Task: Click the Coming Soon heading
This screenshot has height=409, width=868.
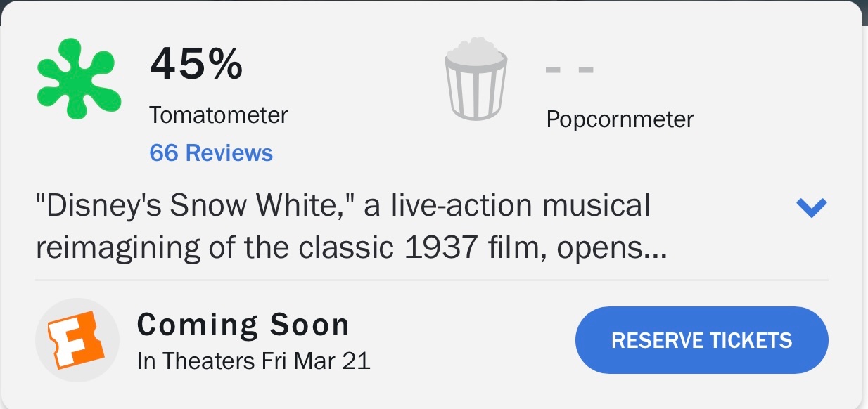Action: [243, 325]
